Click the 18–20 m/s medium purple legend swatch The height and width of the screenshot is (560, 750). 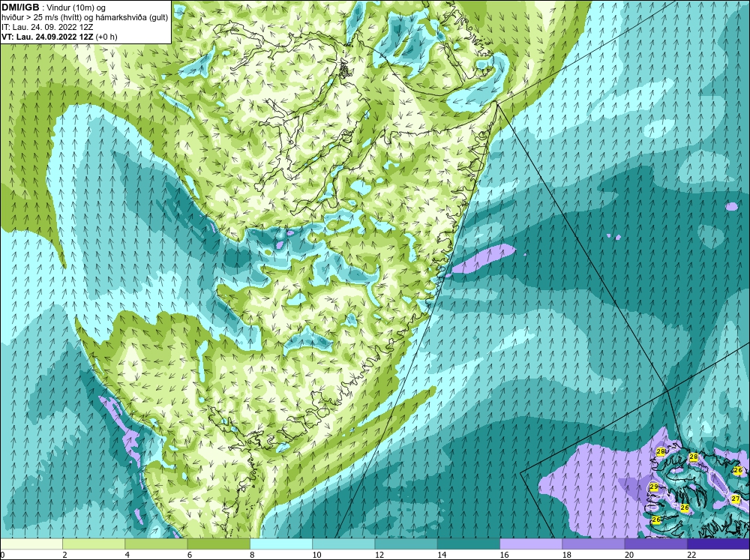(593, 544)
